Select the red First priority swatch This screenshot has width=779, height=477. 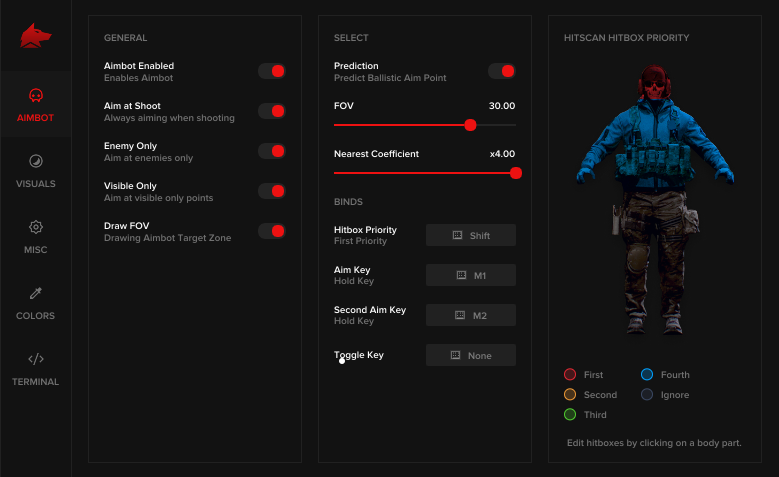coord(570,375)
